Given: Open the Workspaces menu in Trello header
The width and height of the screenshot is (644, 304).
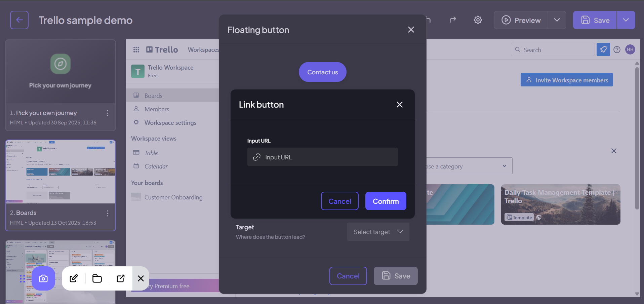Looking at the screenshot, I should click(x=203, y=49).
